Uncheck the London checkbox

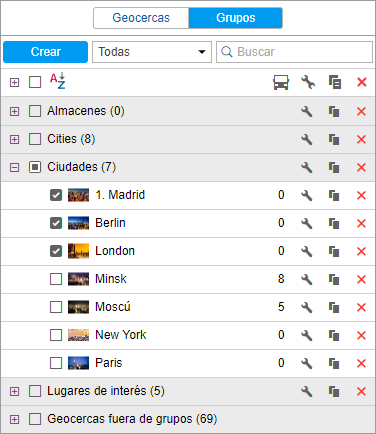(x=56, y=251)
